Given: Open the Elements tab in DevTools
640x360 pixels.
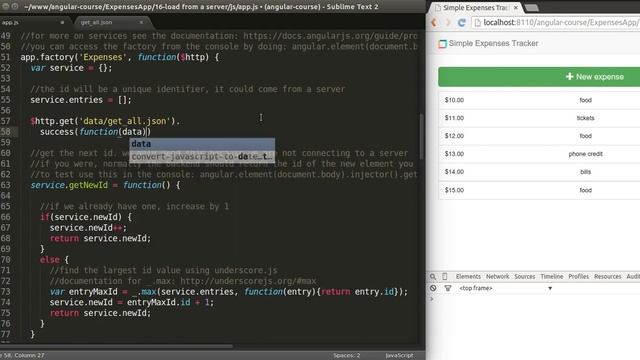Looking at the screenshot, I should tap(468, 276).
